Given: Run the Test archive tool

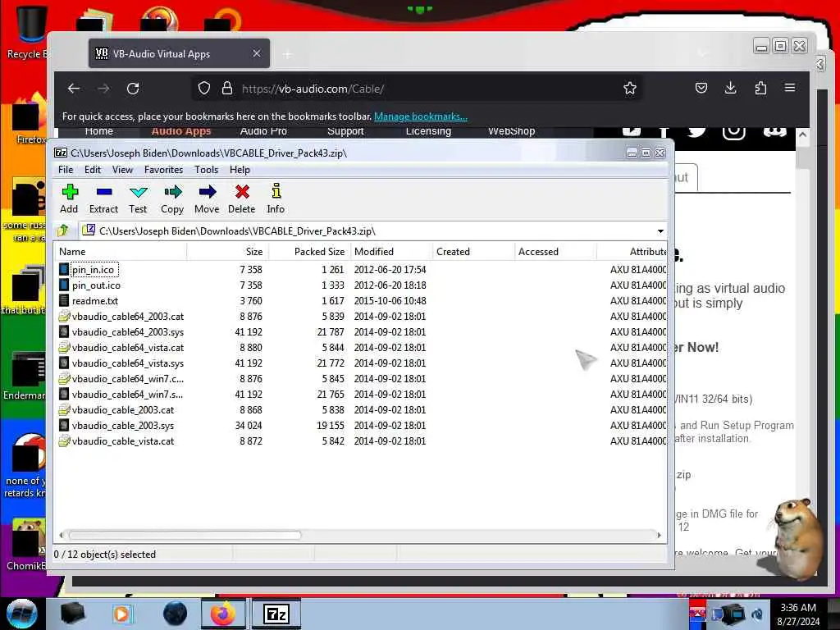Looking at the screenshot, I should click(138, 199).
